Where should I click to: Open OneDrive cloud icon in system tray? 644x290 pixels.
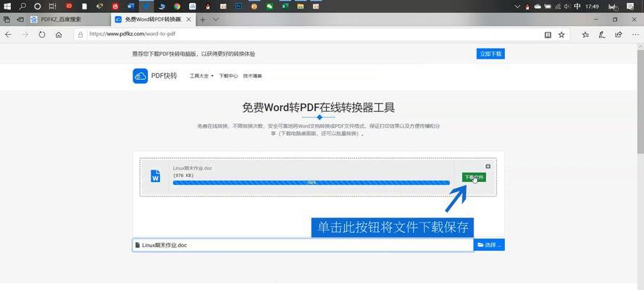click(x=538, y=7)
